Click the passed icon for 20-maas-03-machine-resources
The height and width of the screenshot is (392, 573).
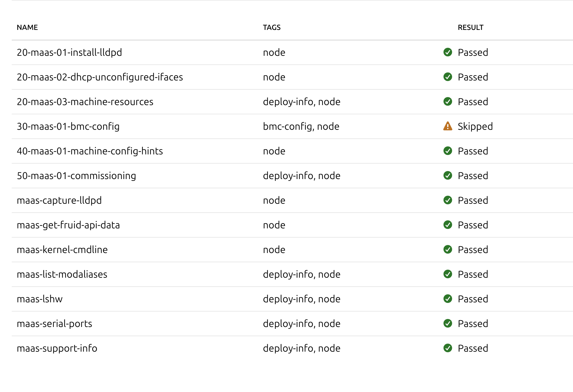coord(447,102)
